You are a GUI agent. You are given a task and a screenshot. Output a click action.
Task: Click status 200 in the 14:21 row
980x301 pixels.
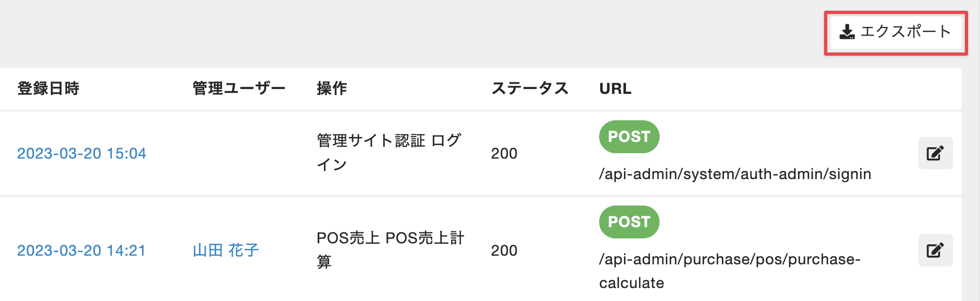(504, 251)
